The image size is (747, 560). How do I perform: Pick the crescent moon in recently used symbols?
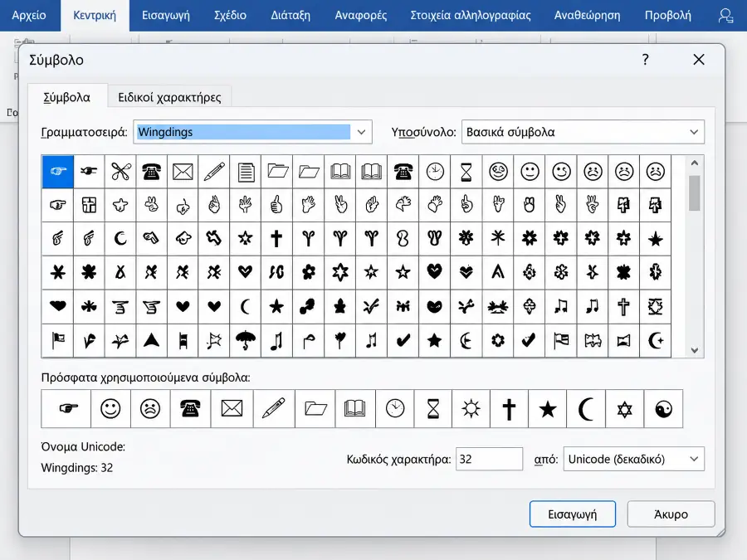point(586,408)
